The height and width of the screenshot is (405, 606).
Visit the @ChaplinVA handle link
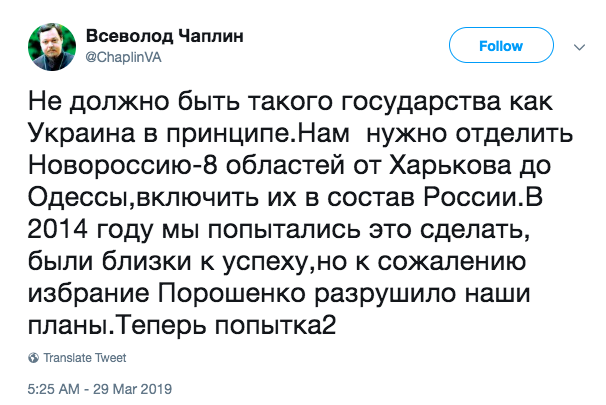[x=123, y=58]
